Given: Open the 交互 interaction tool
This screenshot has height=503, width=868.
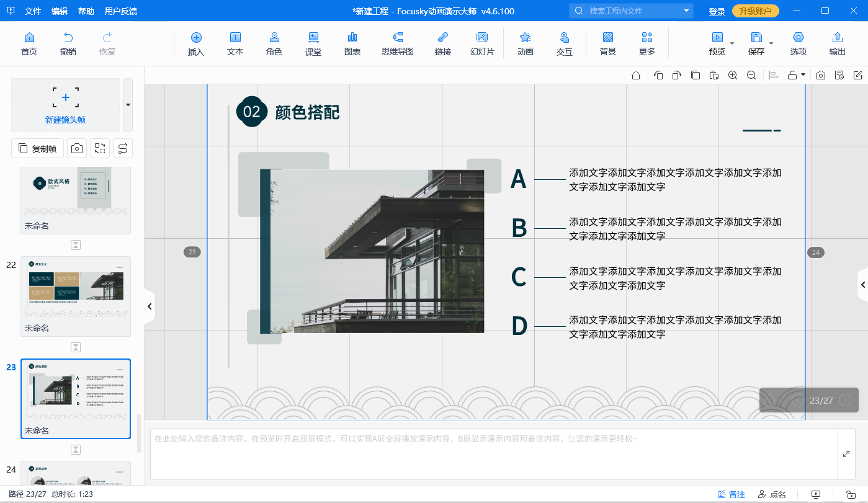Looking at the screenshot, I should tap(565, 43).
